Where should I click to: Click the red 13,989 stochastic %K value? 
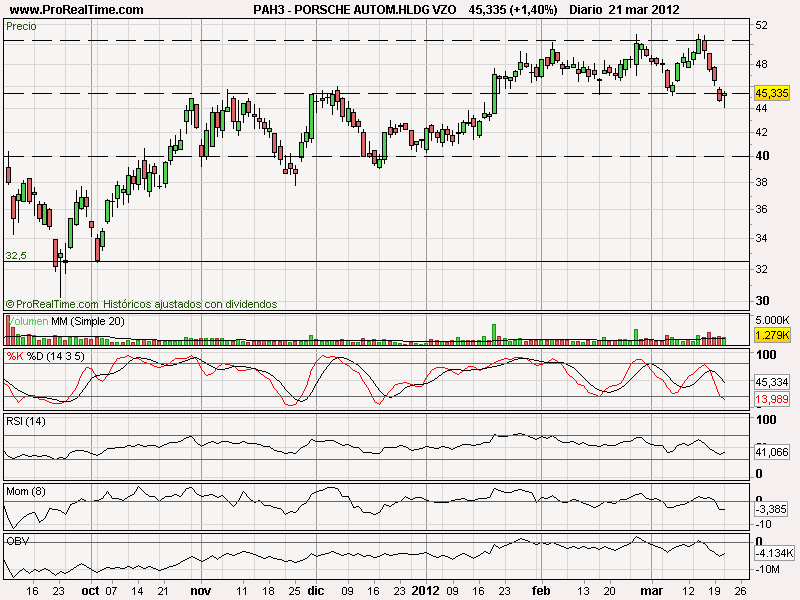[771, 399]
